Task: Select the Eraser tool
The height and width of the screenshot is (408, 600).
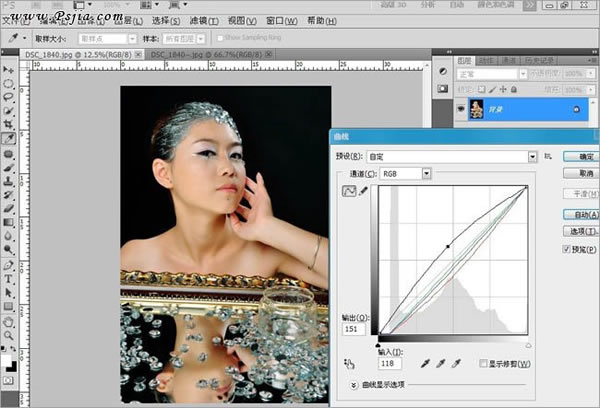Action: 8,209
